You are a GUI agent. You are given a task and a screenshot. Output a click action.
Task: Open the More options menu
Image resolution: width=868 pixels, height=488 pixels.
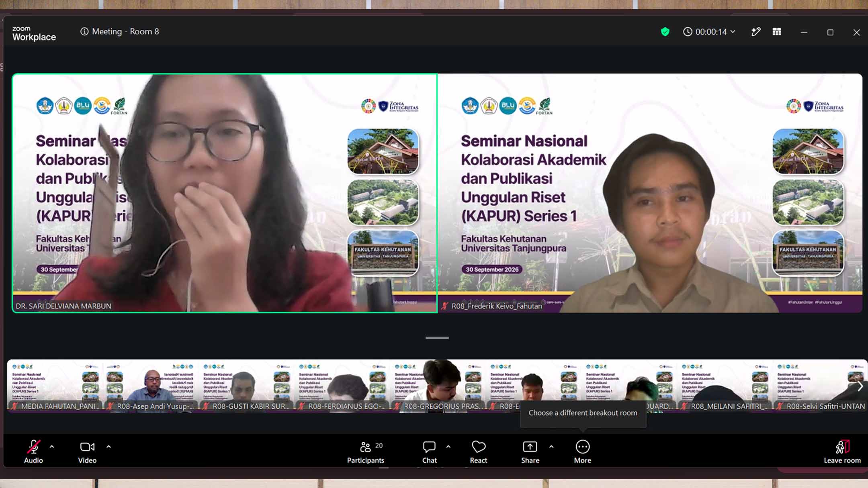pyautogui.click(x=583, y=452)
